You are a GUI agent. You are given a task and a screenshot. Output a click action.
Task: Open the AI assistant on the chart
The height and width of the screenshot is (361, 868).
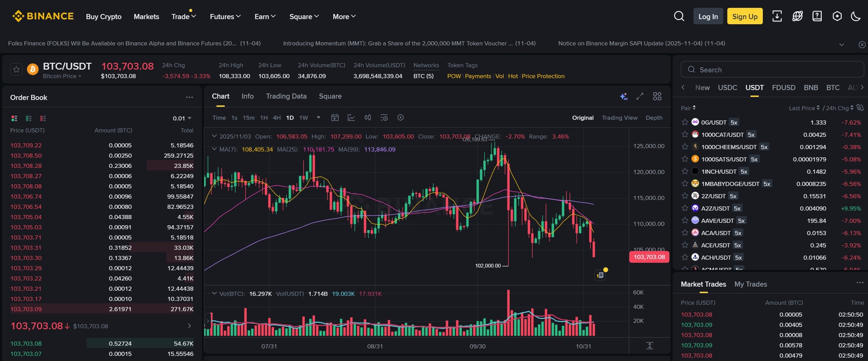tap(624, 96)
